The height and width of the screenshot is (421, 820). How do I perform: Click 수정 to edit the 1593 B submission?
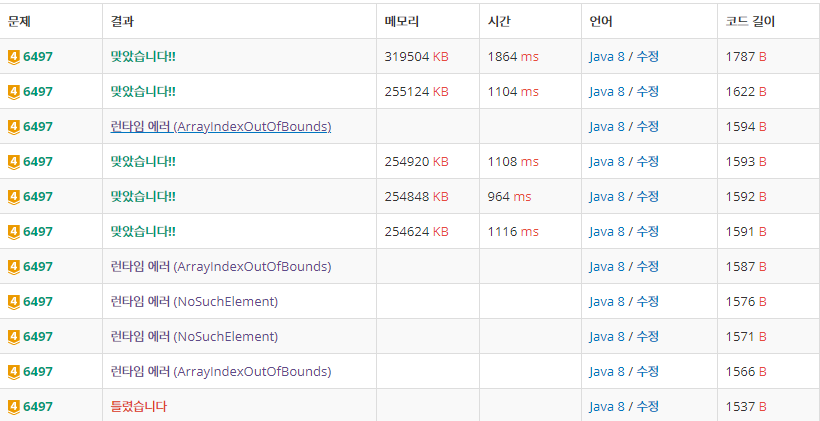tap(647, 162)
